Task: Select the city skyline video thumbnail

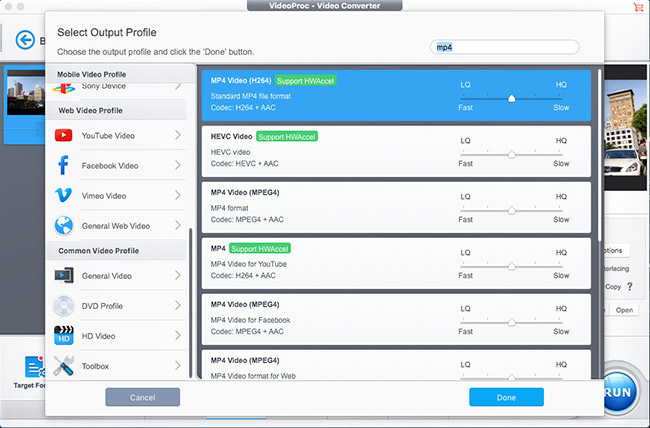Action: (x=26, y=92)
